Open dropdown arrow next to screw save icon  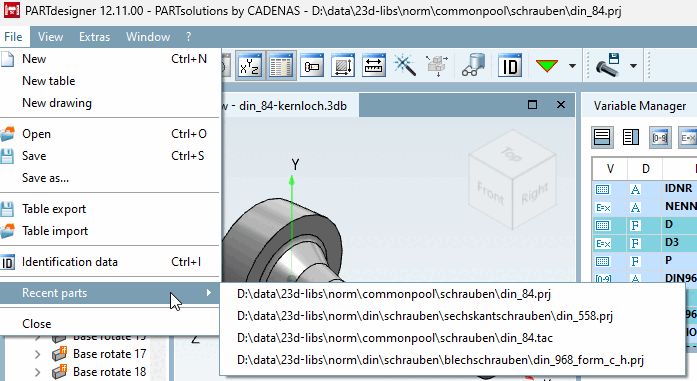633,66
